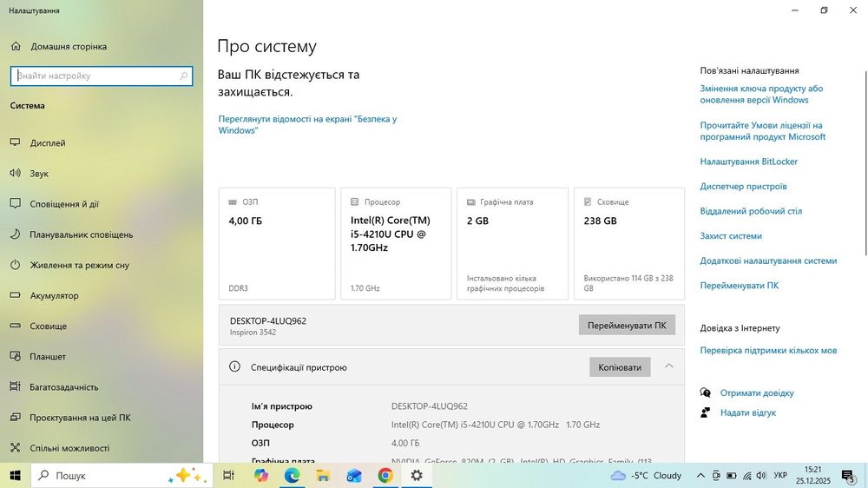This screenshot has width=868, height=488.
Task: Switch the УКР input language indicator
Action: (780, 475)
